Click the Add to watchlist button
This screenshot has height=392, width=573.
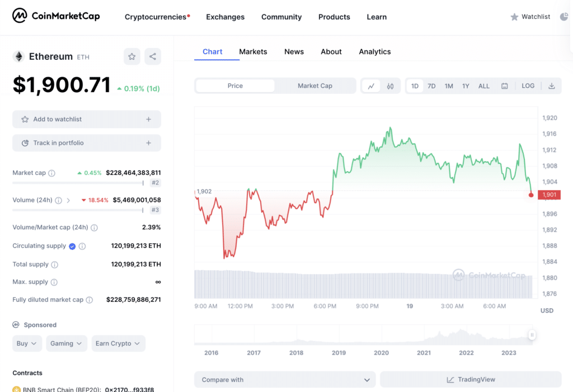(87, 119)
